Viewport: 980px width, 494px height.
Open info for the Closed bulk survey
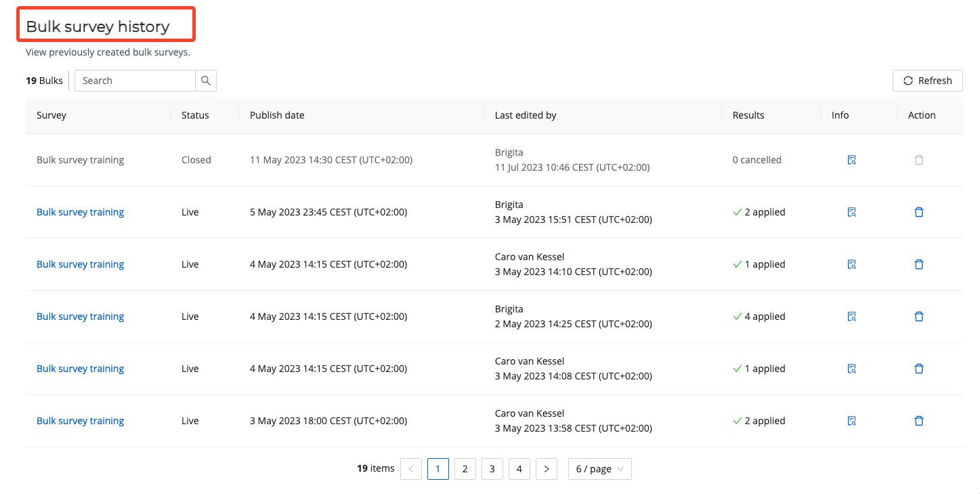pos(851,160)
